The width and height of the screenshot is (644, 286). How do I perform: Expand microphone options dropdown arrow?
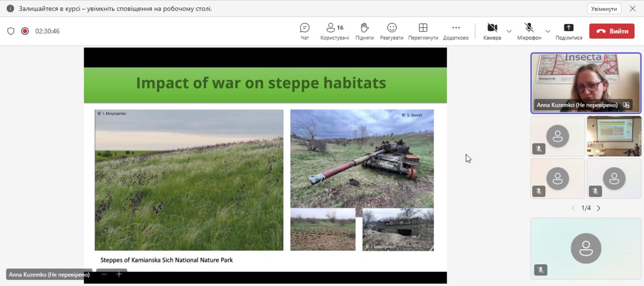[x=548, y=31]
